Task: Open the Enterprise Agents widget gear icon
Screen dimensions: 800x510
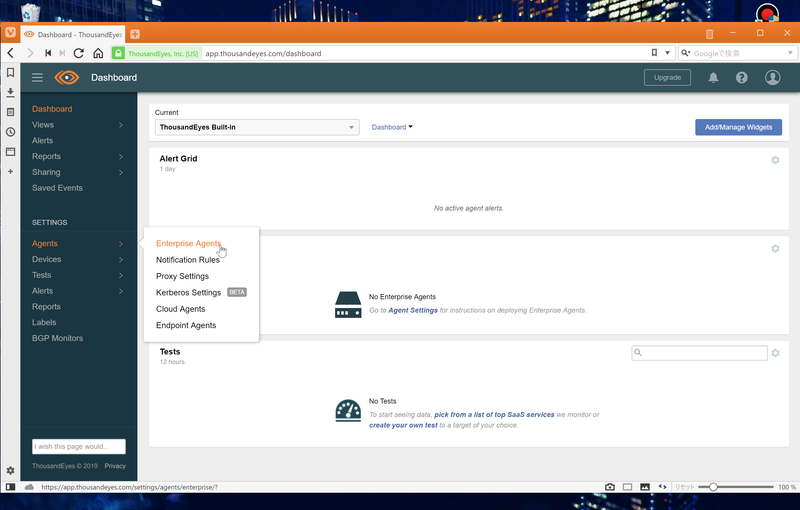Action: click(775, 249)
